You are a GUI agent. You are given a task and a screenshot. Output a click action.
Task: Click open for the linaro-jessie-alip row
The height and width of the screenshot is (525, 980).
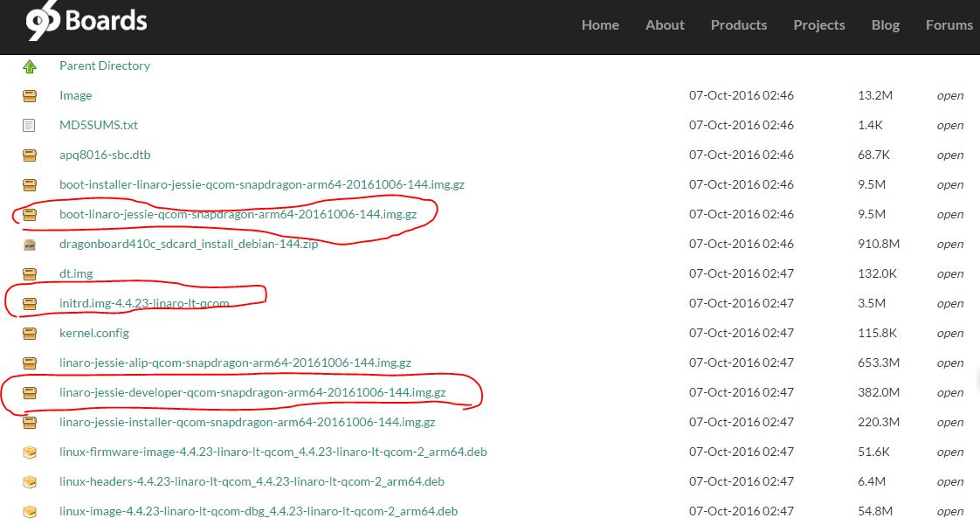pos(950,363)
